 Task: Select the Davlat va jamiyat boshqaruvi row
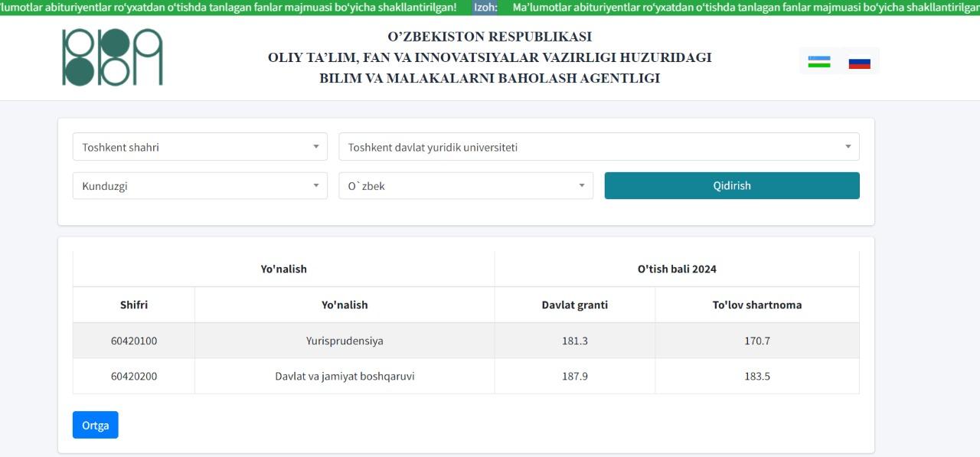(x=345, y=377)
